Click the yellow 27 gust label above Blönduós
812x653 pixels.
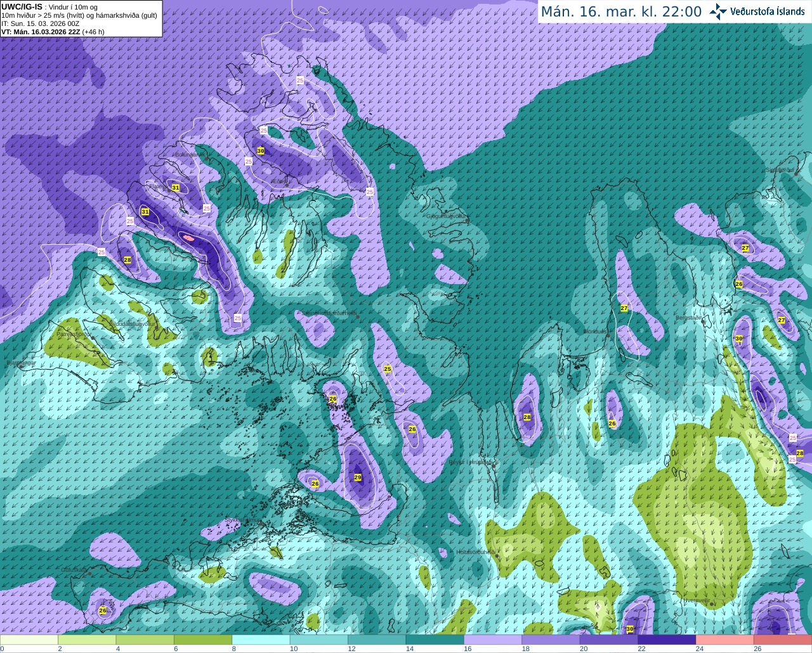pyautogui.click(x=624, y=308)
